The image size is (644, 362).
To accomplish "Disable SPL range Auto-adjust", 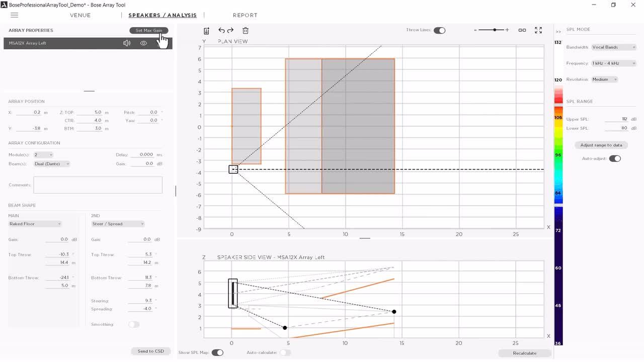I will click(615, 158).
